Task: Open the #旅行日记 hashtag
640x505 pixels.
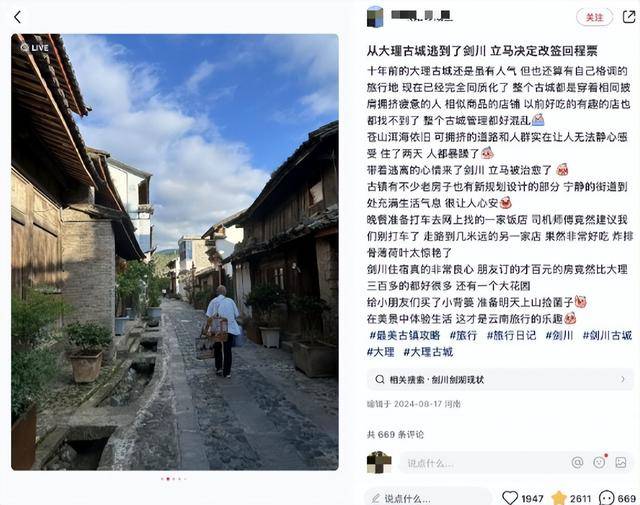Action: point(511,336)
